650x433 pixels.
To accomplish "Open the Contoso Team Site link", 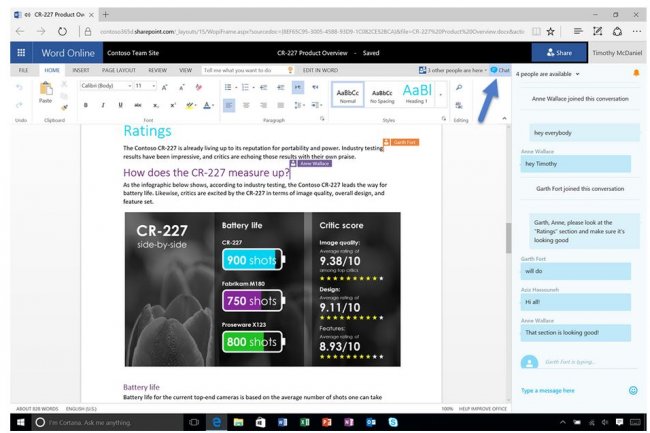I will 133,53.
